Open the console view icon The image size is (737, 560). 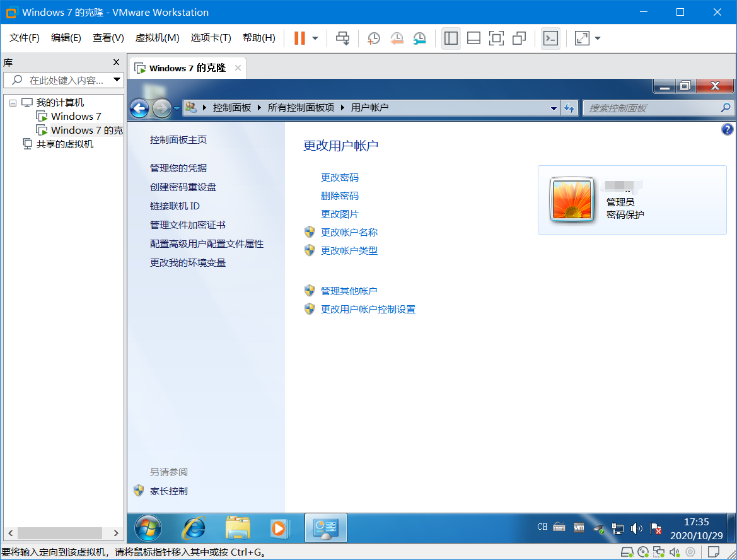coord(550,38)
